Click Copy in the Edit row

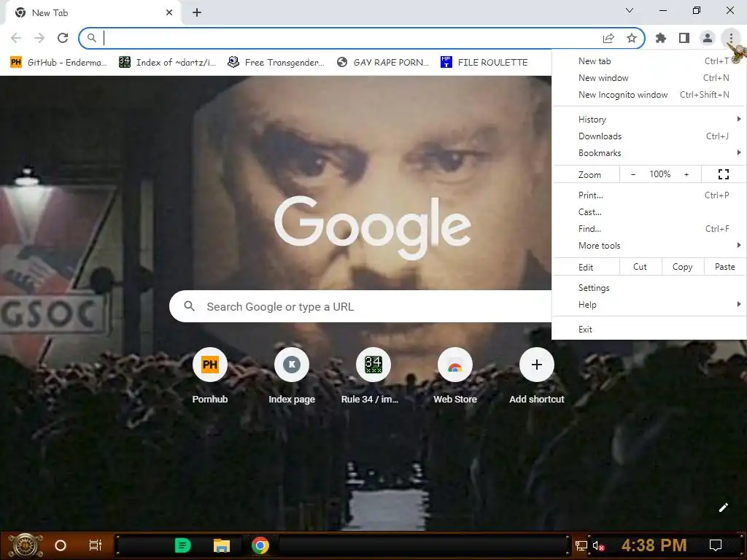click(x=682, y=267)
